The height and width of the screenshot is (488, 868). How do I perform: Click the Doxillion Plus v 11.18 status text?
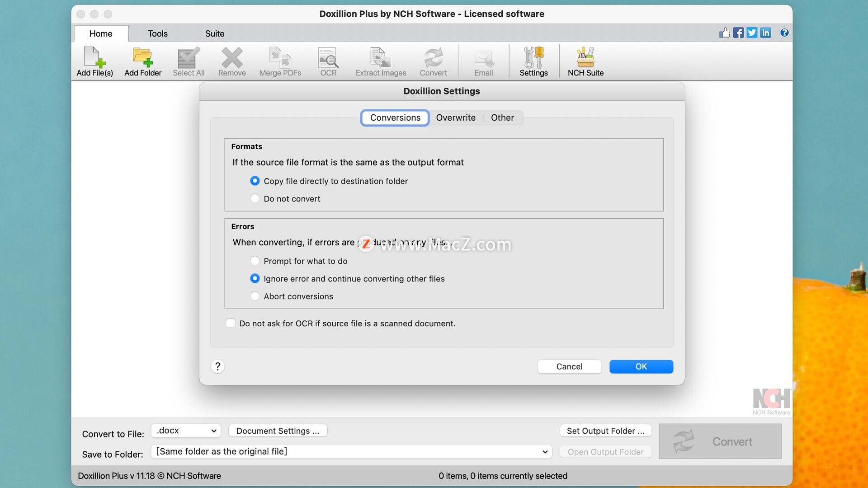149,476
